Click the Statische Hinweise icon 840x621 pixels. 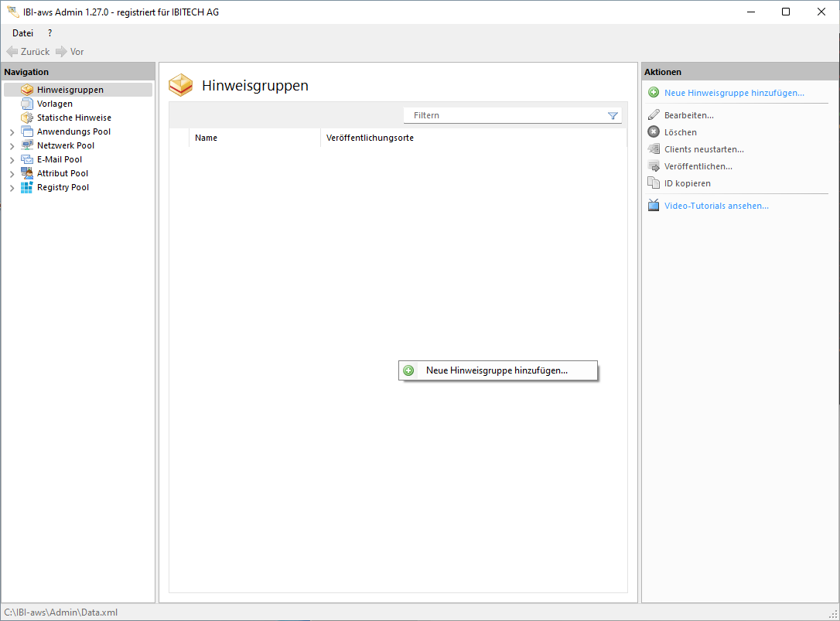[x=27, y=118]
